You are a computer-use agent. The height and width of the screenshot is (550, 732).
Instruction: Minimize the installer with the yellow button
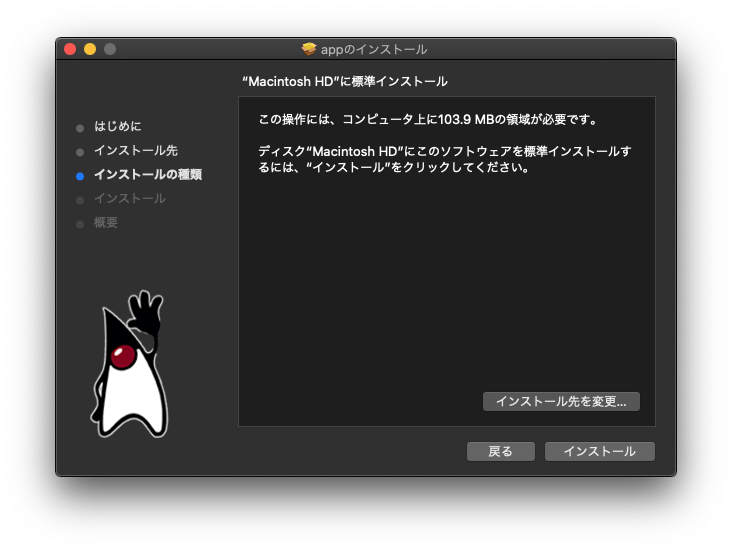90,49
